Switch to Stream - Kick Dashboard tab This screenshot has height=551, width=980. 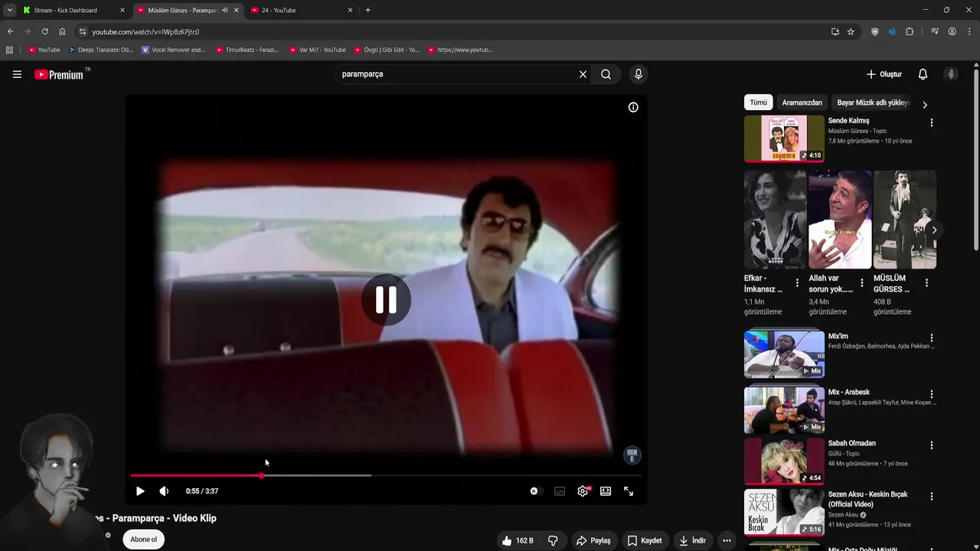[73, 10]
